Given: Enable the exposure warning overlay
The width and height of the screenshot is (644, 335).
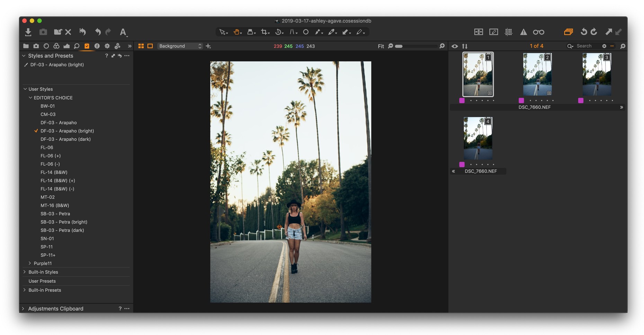Looking at the screenshot, I should [524, 32].
